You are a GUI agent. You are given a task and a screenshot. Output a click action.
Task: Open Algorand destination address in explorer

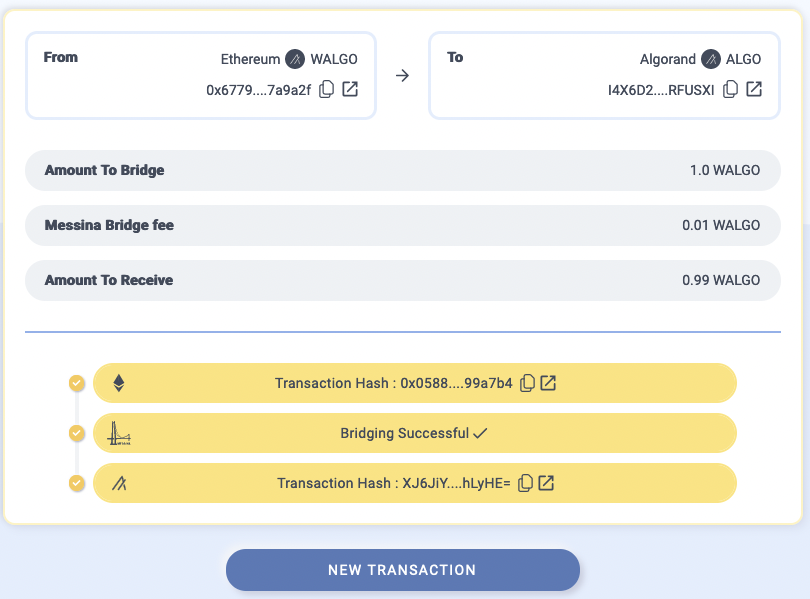tap(754, 89)
